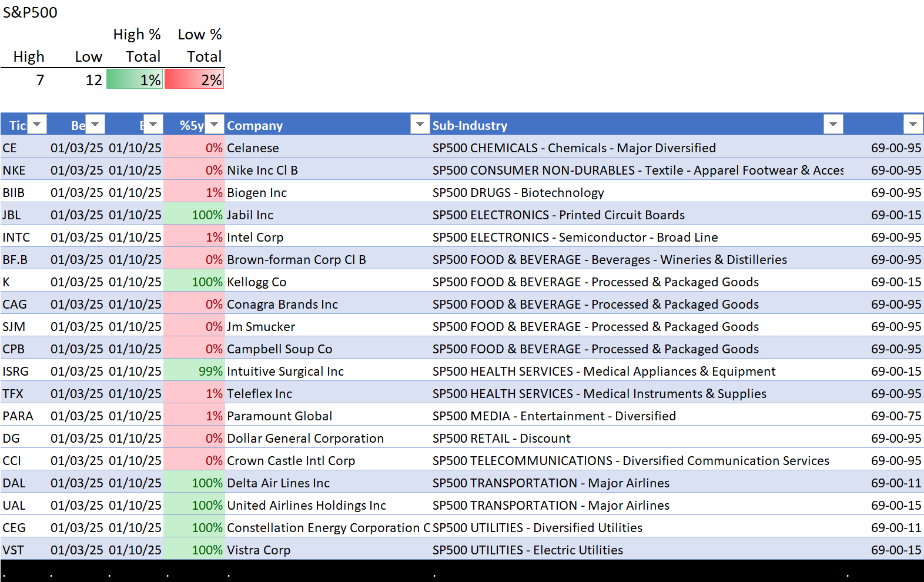Image resolution: width=924 pixels, height=582 pixels.
Task: Click the Conagra Brands Inc cell
Action: [327, 304]
